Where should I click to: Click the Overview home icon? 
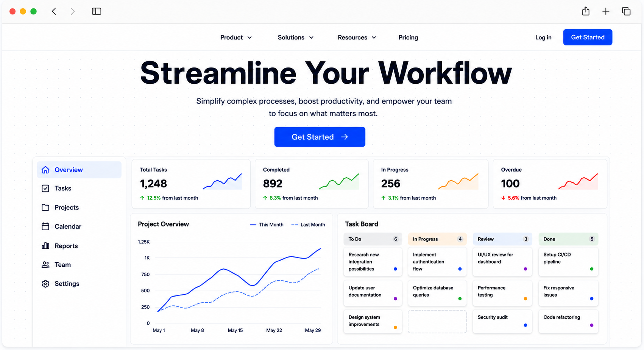[45, 170]
